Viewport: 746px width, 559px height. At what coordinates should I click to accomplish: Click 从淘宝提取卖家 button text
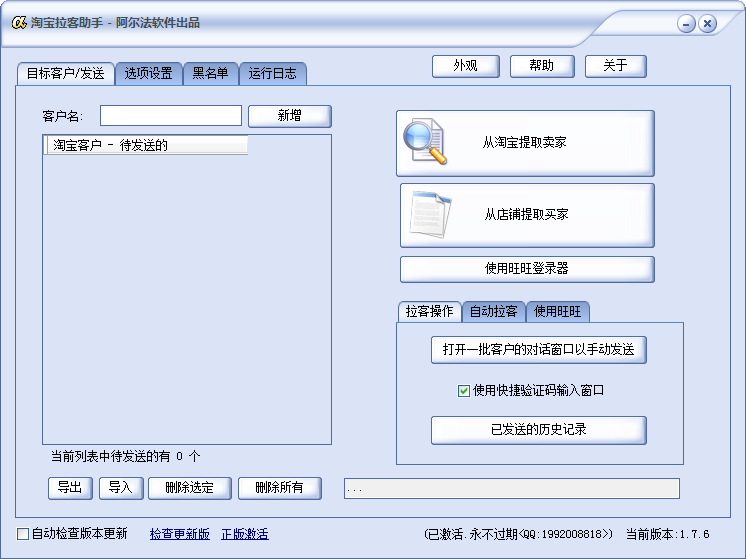[x=525, y=142]
